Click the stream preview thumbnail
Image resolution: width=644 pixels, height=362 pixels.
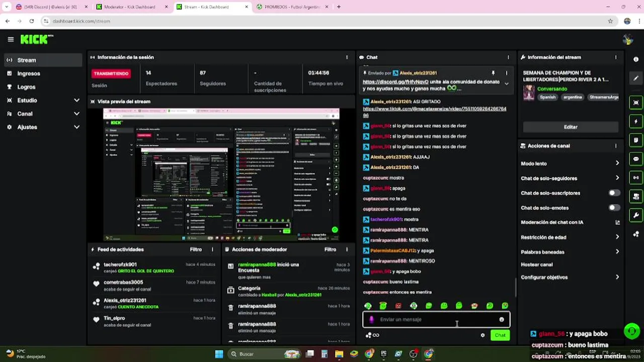pos(221,175)
